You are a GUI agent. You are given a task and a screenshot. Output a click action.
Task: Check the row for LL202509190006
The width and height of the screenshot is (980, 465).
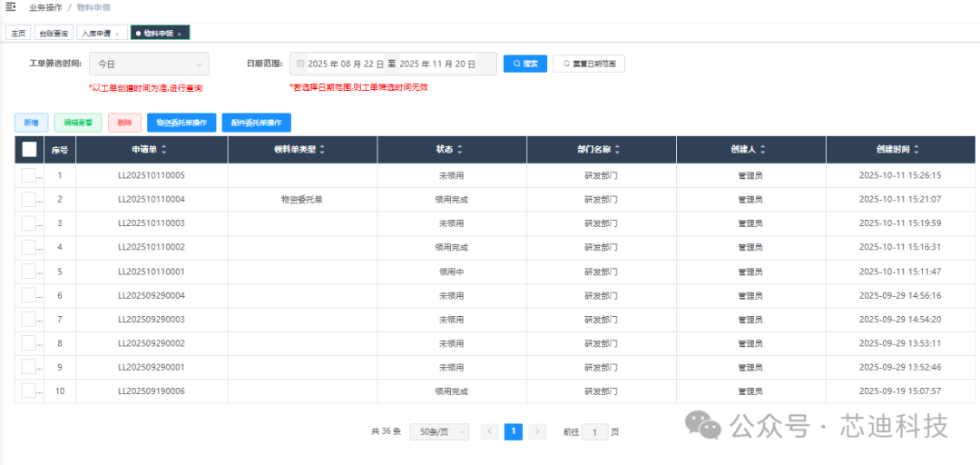[29, 391]
